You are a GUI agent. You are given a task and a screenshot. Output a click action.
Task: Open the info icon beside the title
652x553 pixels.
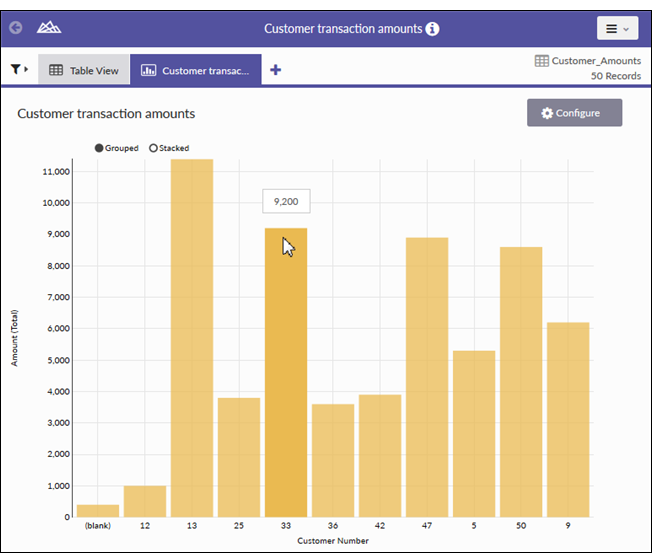432,29
